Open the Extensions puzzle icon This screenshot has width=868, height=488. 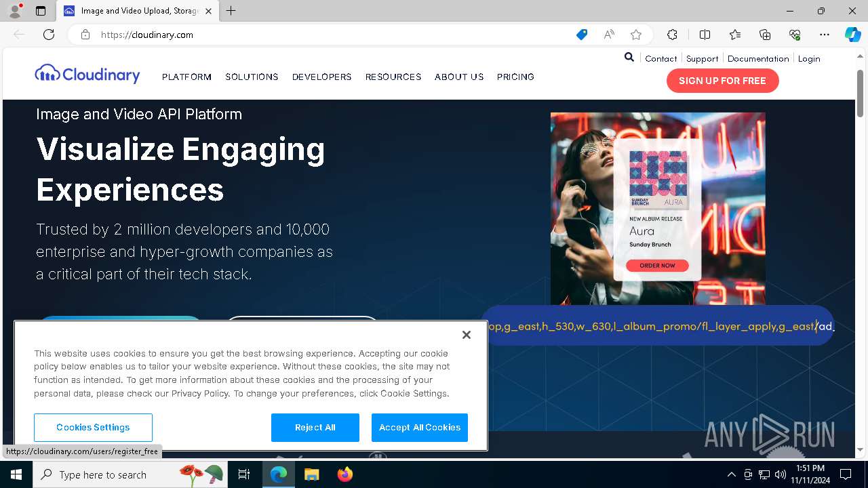672,35
